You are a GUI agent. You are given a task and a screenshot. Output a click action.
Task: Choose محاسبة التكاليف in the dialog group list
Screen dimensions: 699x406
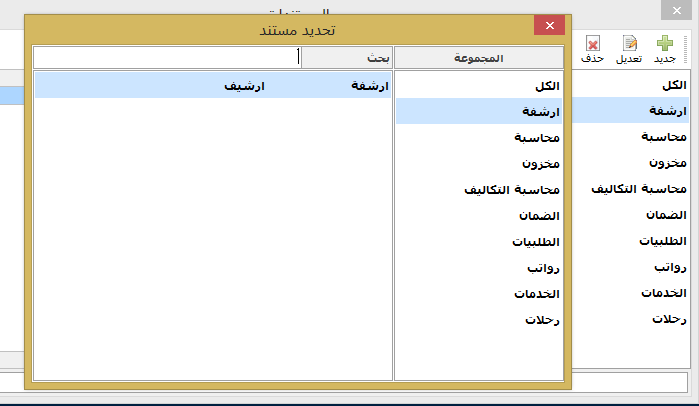(479, 190)
